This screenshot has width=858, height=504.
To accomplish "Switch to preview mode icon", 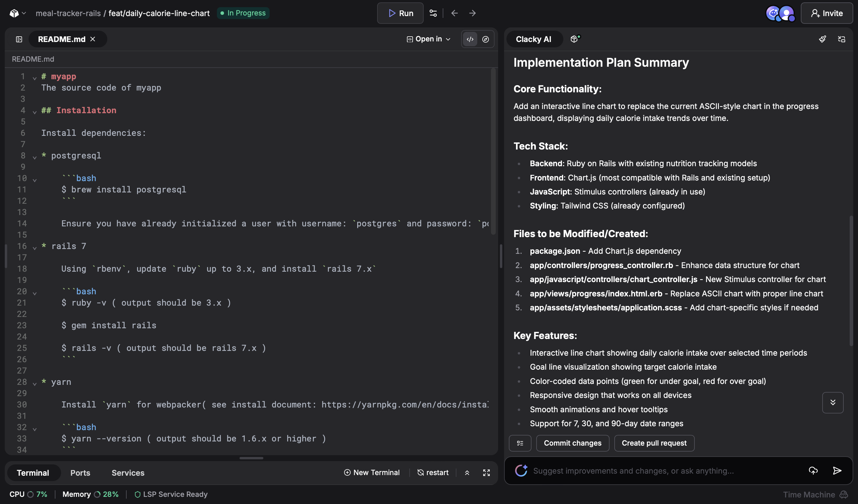I will click(486, 39).
